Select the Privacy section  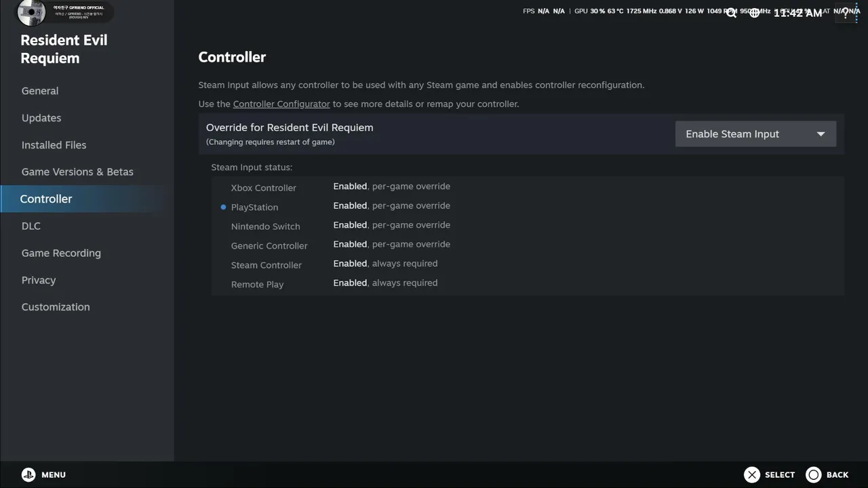click(x=39, y=280)
